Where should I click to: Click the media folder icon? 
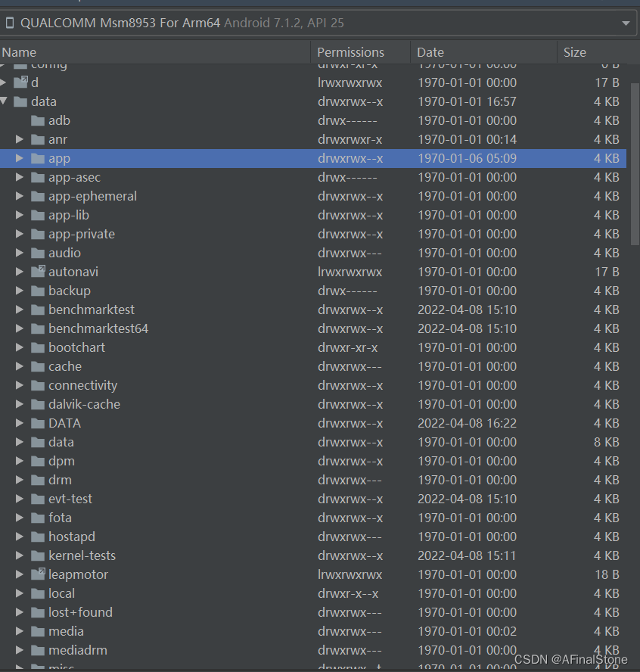tap(38, 631)
